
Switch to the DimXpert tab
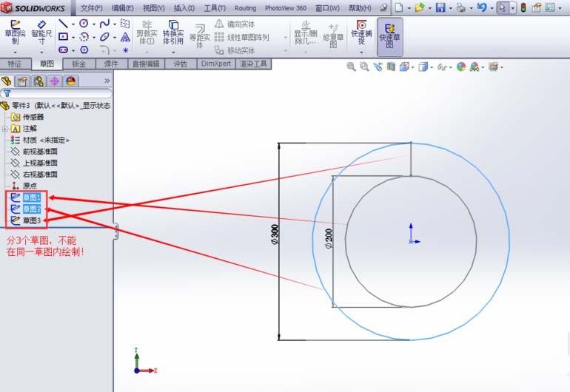click(216, 64)
